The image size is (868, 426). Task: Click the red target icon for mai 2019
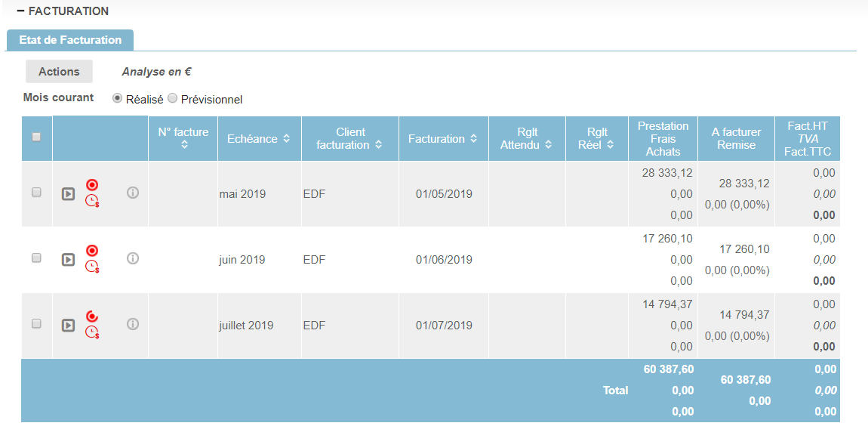[92, 184]
